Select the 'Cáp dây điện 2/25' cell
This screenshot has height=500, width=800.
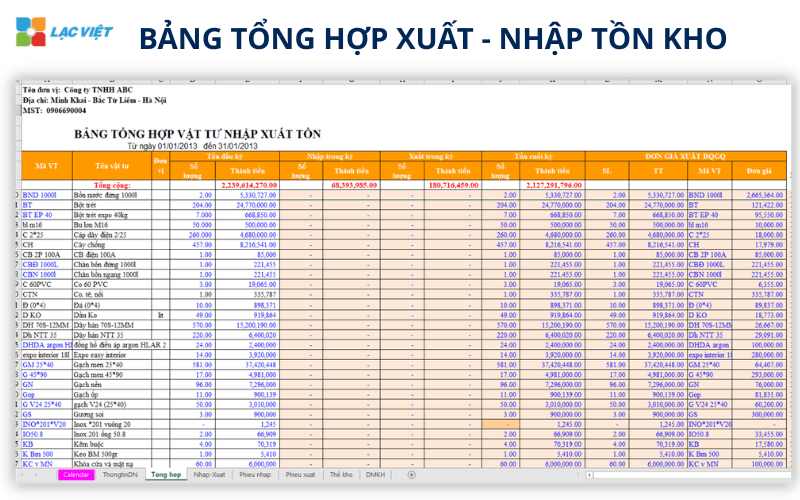tap(112, 235)
